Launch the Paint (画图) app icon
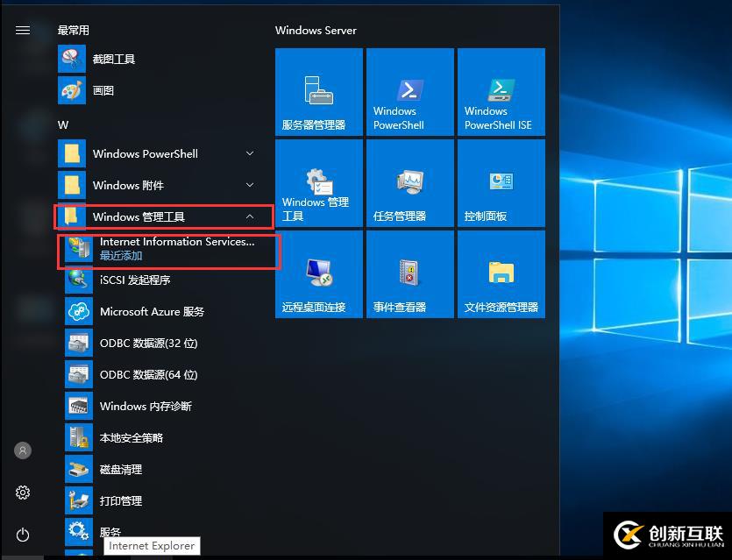The height and width of the screenshot is (560, 732). (x=72, y=90)
